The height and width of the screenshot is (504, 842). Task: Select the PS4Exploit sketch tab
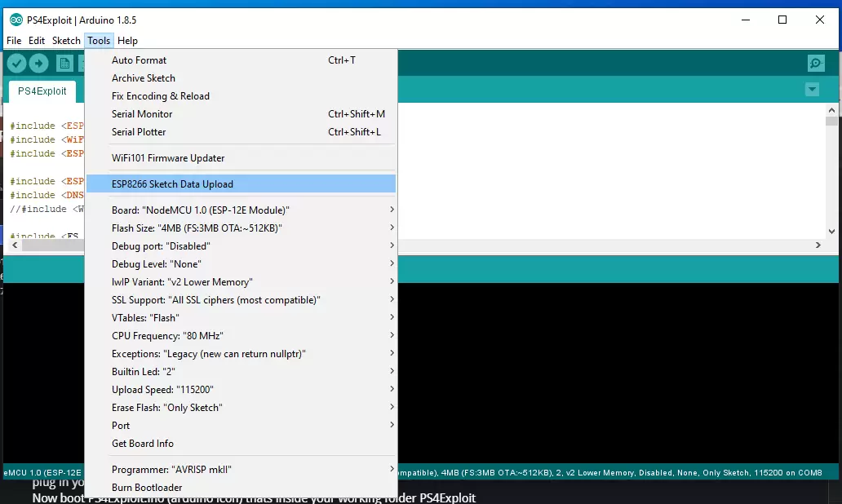[x=42, y=91]
